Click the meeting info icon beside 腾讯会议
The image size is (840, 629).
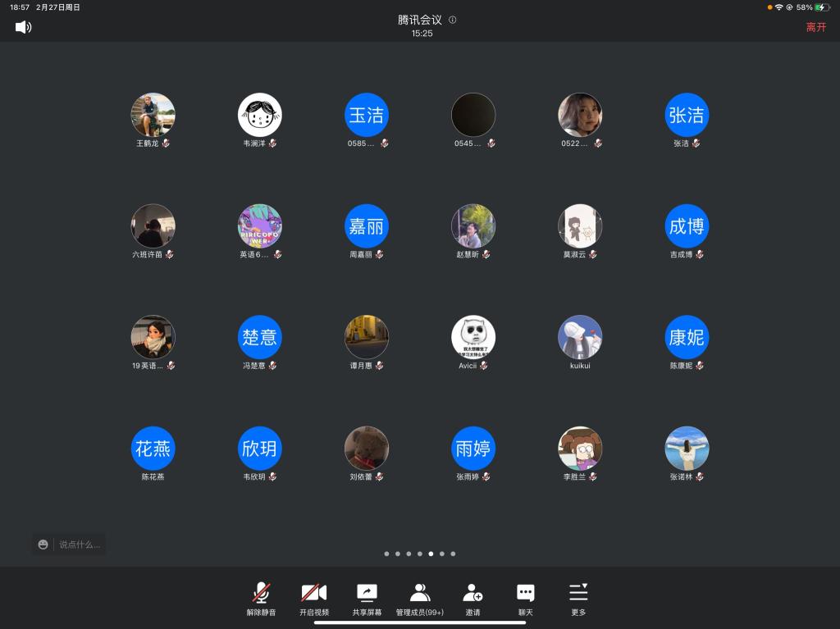[x=453, y=20]
